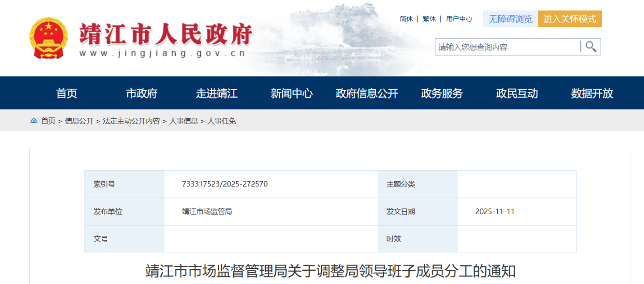This screenshot has width=644, height=284.
Task: Select 数据开放 in navigation bar
Action: pyautogui.click(x=592, y=93)
